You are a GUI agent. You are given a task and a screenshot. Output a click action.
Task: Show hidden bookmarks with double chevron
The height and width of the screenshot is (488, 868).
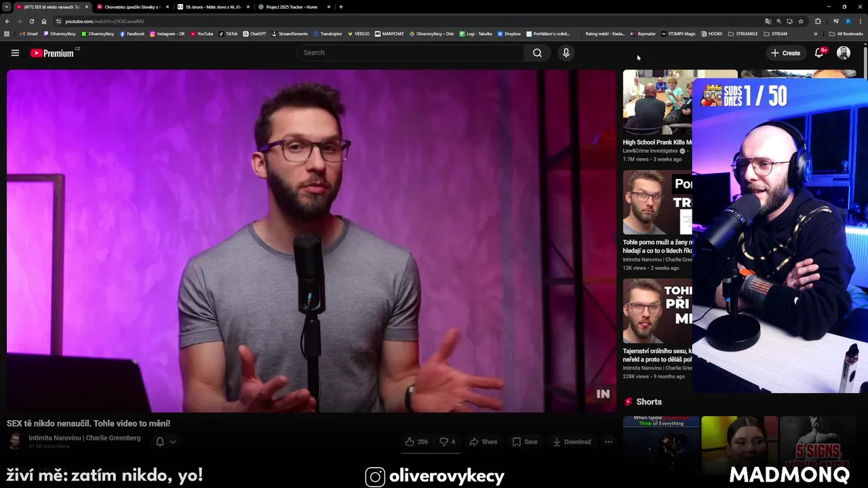click(x=815, y=33)
